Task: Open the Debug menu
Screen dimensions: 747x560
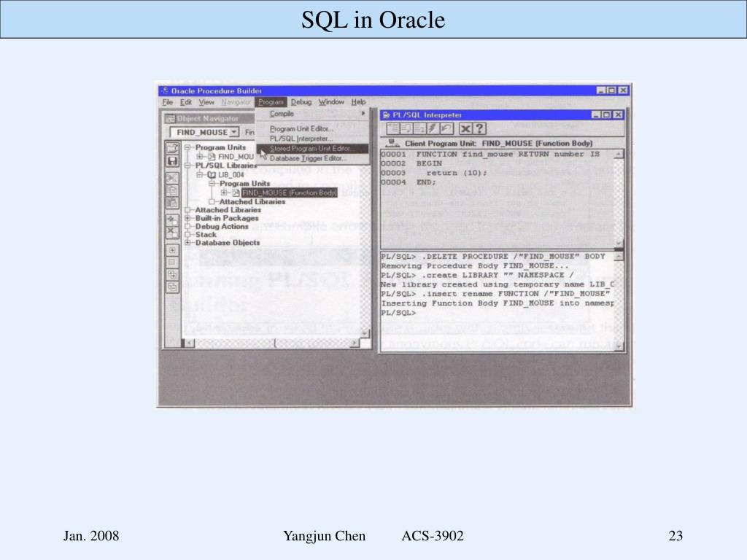Action: 301,102
